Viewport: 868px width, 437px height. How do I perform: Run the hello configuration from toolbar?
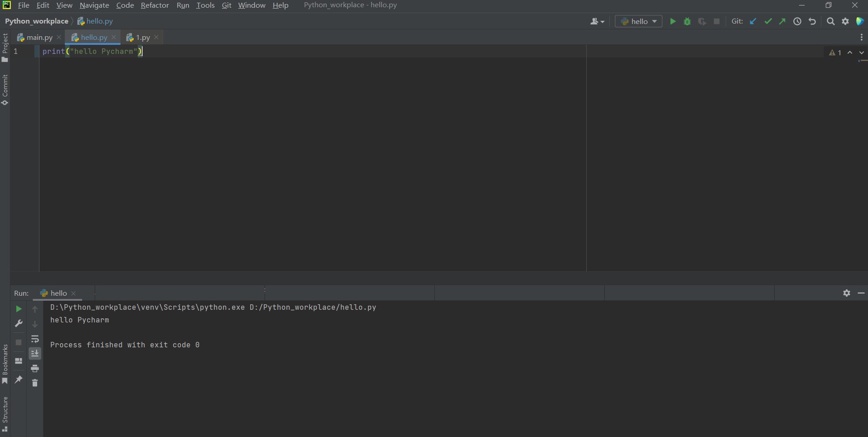pos(673,21)
